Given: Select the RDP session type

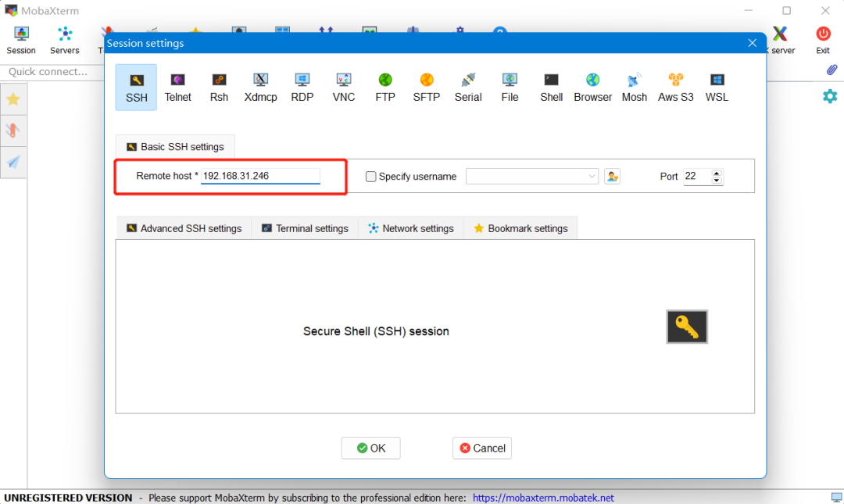Looking at the screenshot, I should click(302, 88).
